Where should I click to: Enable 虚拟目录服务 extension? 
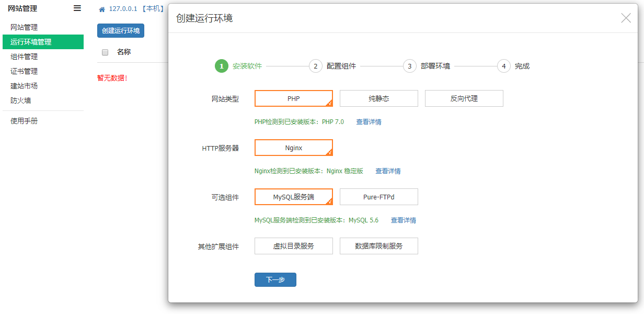pos(294,246)
